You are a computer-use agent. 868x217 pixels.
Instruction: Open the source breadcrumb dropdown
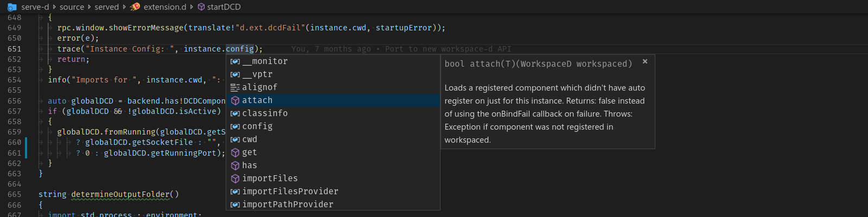click(72, 7)
